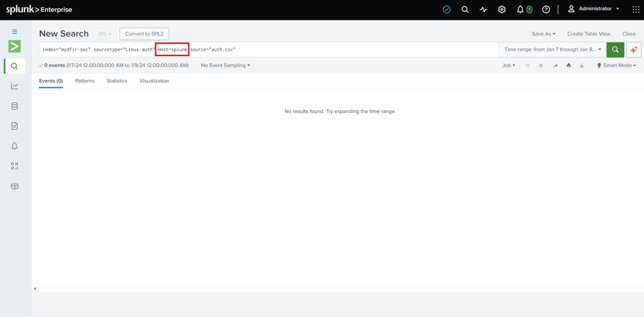Open the AI assistant sparkle icon
644x317 pixels.
click(x=633, y=50)
